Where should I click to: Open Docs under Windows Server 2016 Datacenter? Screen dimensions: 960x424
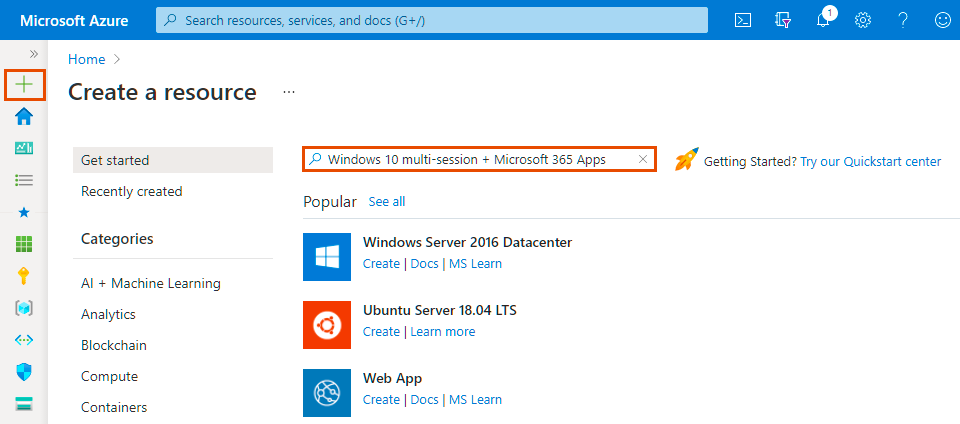tap(424, 264)
